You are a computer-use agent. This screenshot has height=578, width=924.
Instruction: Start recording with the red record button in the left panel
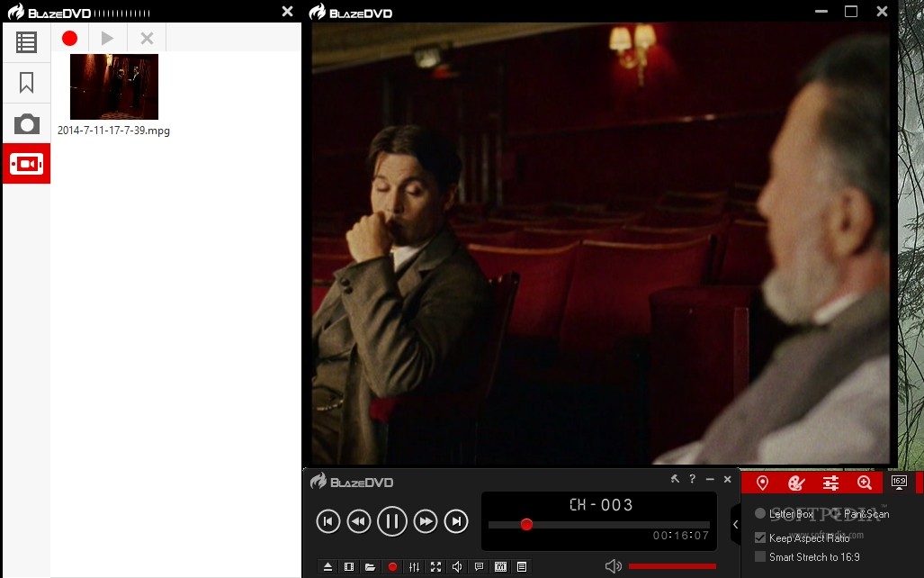pos(69,39)
